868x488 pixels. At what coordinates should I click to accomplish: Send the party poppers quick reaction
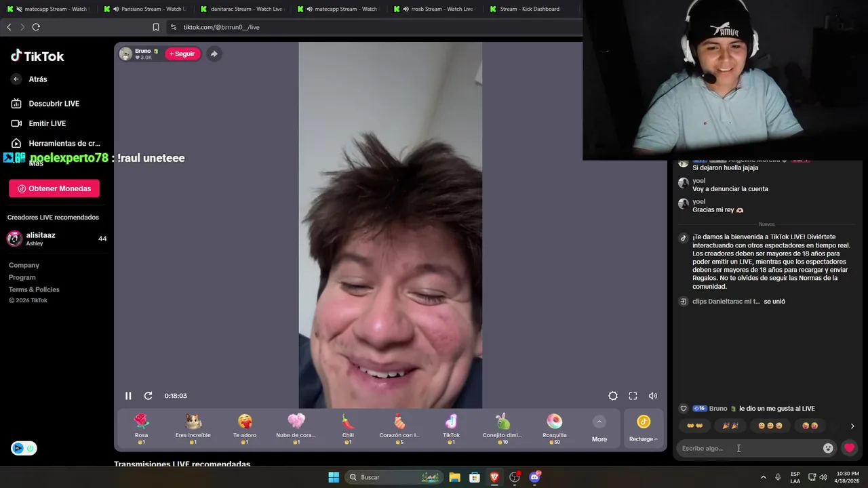[730, 426]
